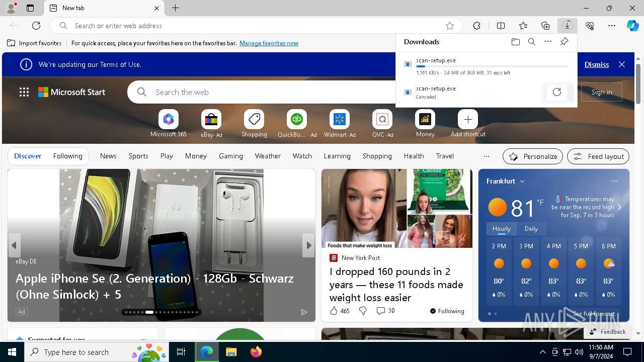644x362 pixels.
Task: Open tab actions menu icon
Action: (30, 8)
